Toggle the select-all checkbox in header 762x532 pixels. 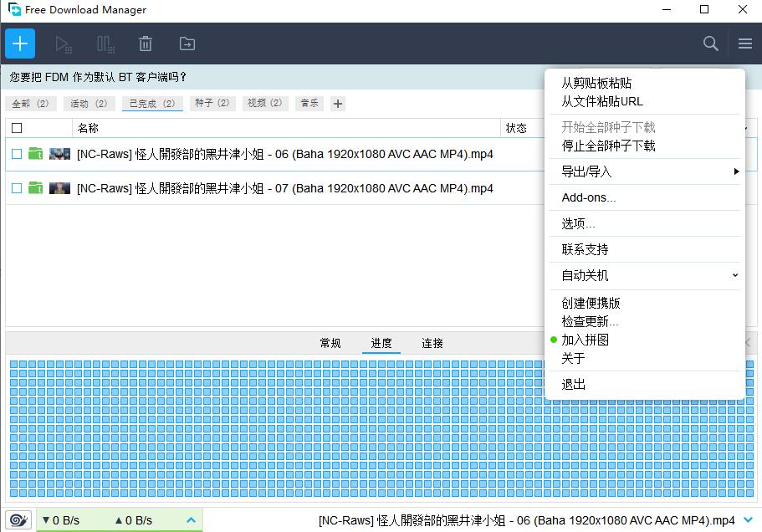[17, 128]
